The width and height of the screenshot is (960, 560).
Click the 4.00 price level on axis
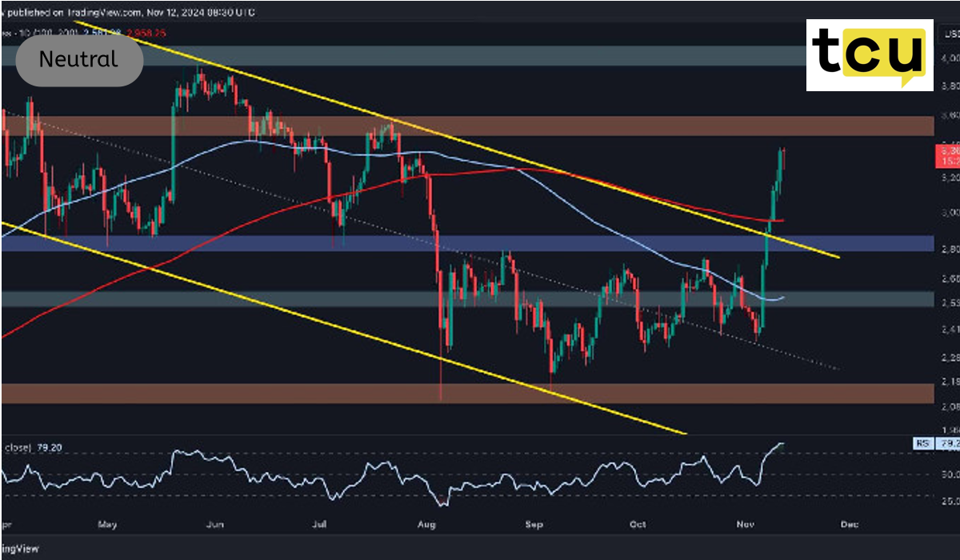[x=950, y=58]
